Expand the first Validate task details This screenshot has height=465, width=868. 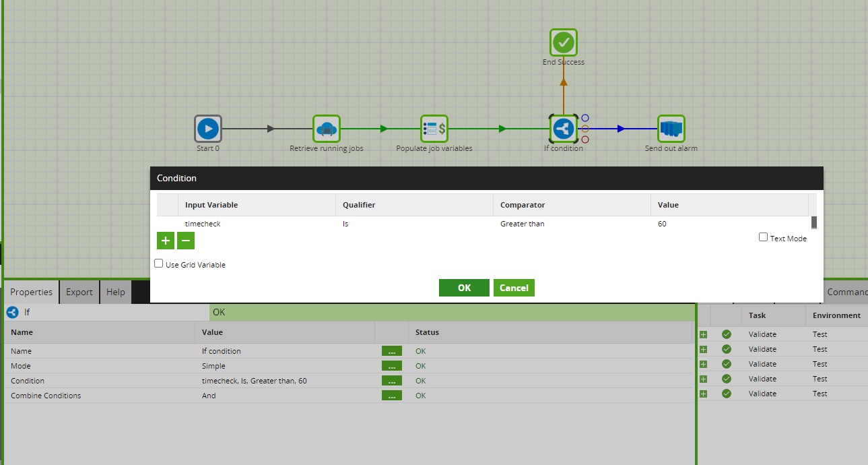(x=703, y=334)
